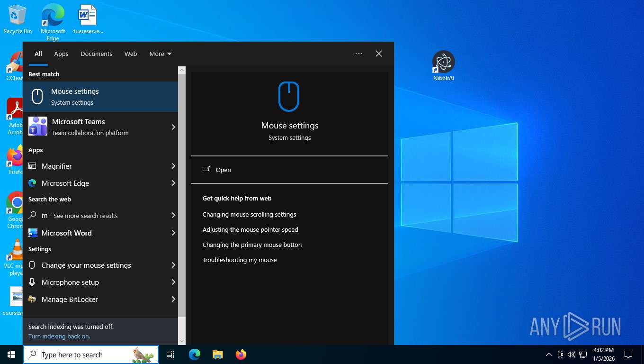Click Turn indexing back on link
The height and width of the screenshot is (364, 644).
coord(59,336)
